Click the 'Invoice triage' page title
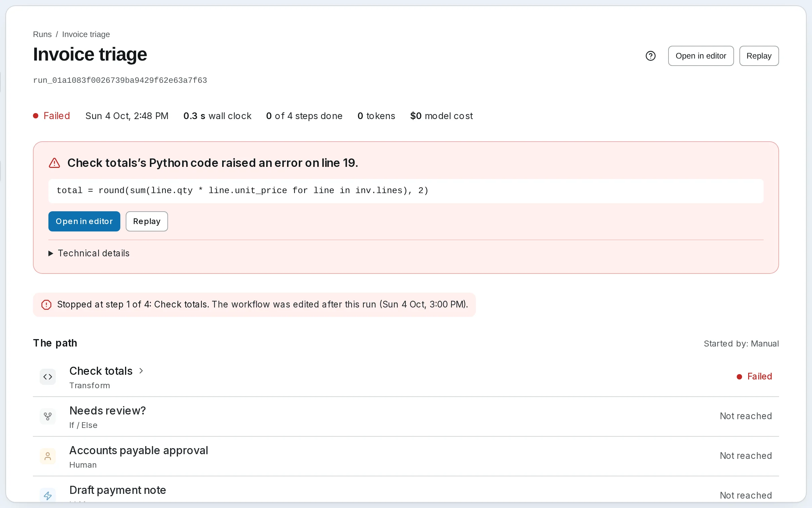Image resolution: width=812 pixels, height=508 pixels. [x=90, y=54]
